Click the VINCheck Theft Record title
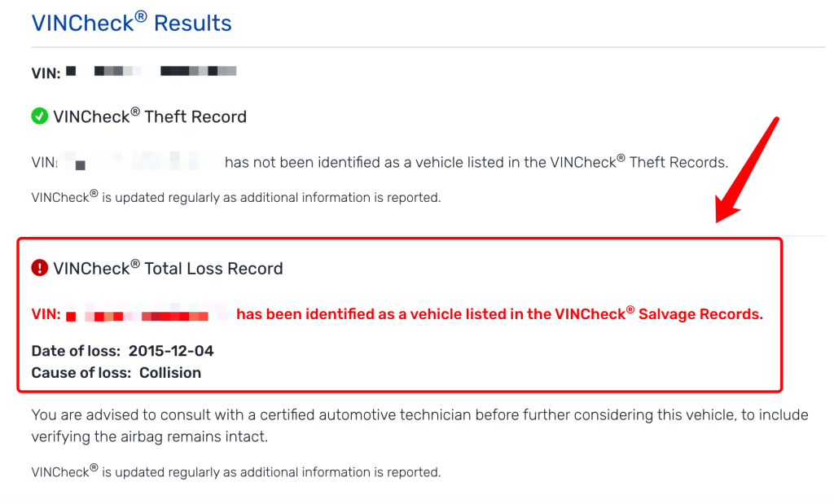Viewport: 834px width, 504px height. (x=150, y=116)
